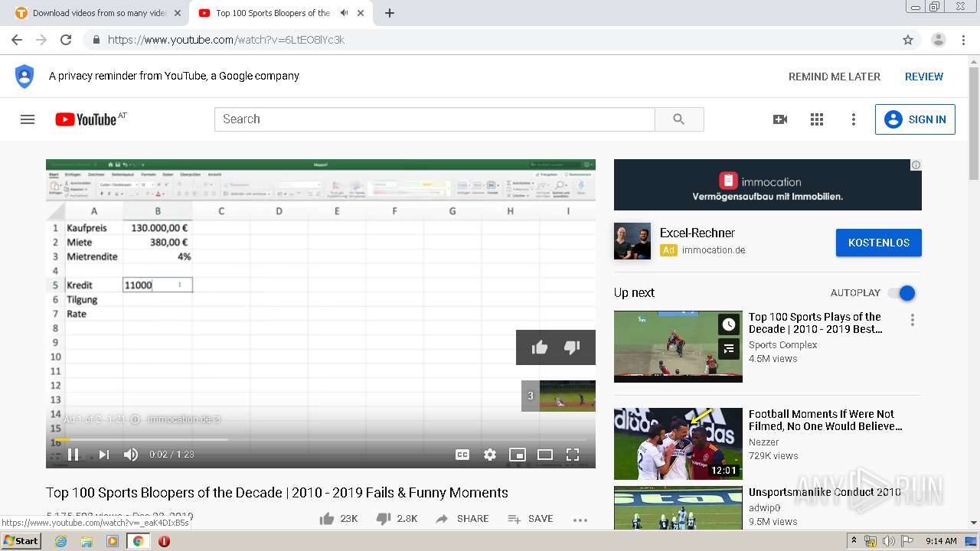The height and width of the screenshot is (551, 980).
Task: Open the immocation banner advertisement
Action: pyautogui.click(x=768, y=185)
